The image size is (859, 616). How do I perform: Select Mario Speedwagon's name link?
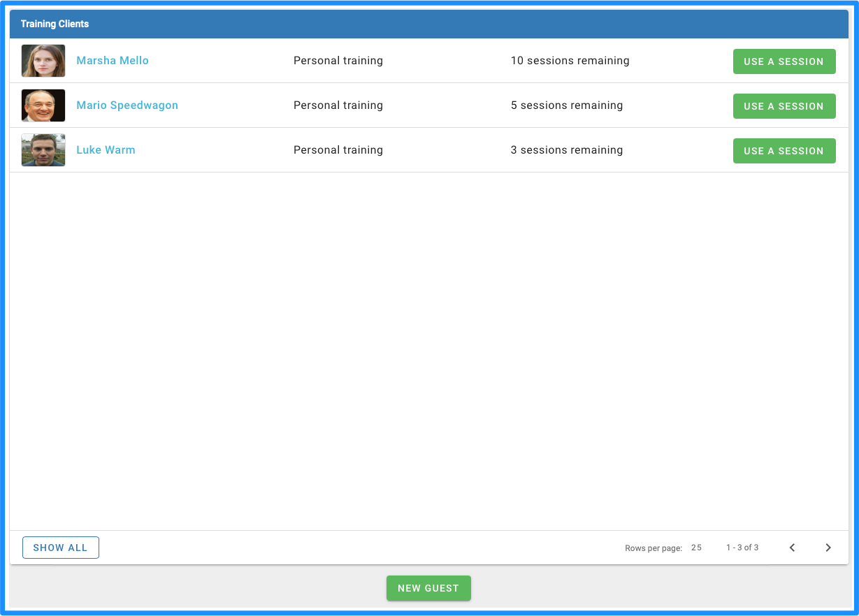[127, 105]
